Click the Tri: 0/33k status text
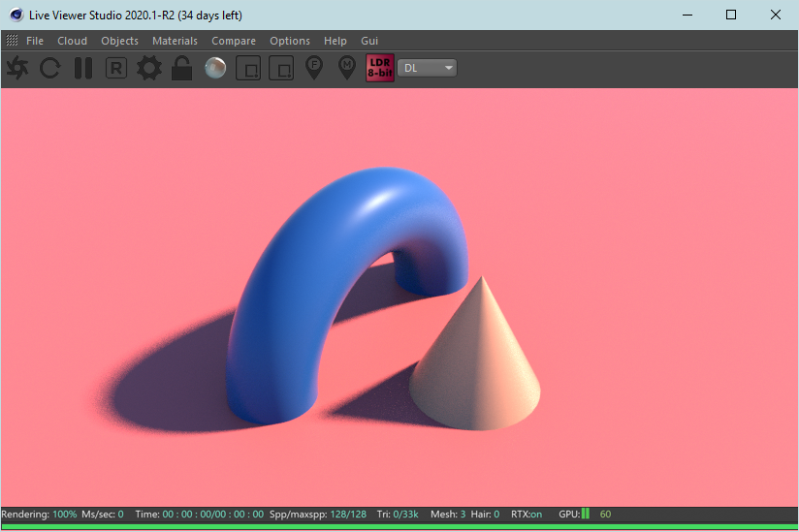 (398, 515)
